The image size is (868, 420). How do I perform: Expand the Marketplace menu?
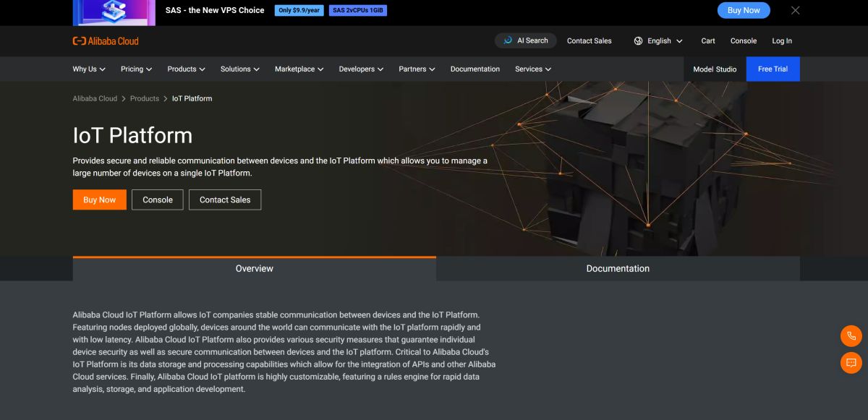tap(299, 69)
